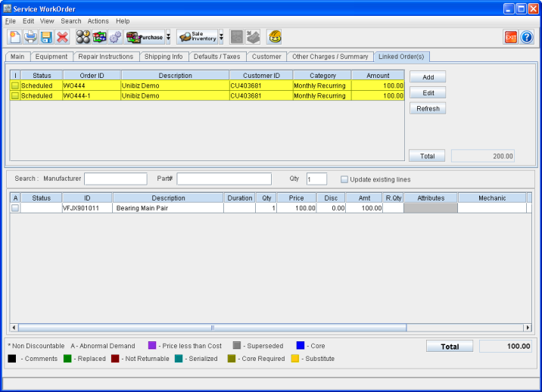Tick the checkbox for order WO444-1
Viewport: 542px width, 392px height.
(x=15, y=96)
